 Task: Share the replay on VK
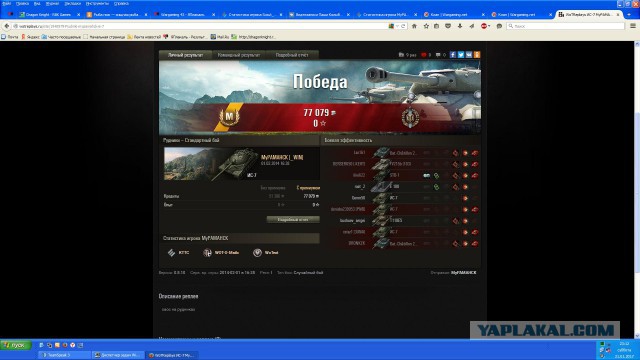point(469,55)
